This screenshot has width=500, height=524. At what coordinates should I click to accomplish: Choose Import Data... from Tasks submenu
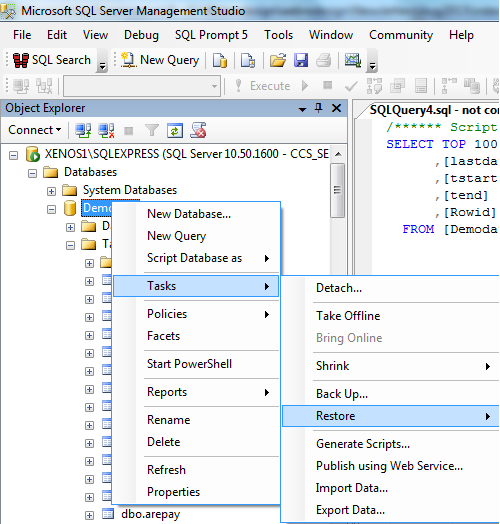(390, 488)
